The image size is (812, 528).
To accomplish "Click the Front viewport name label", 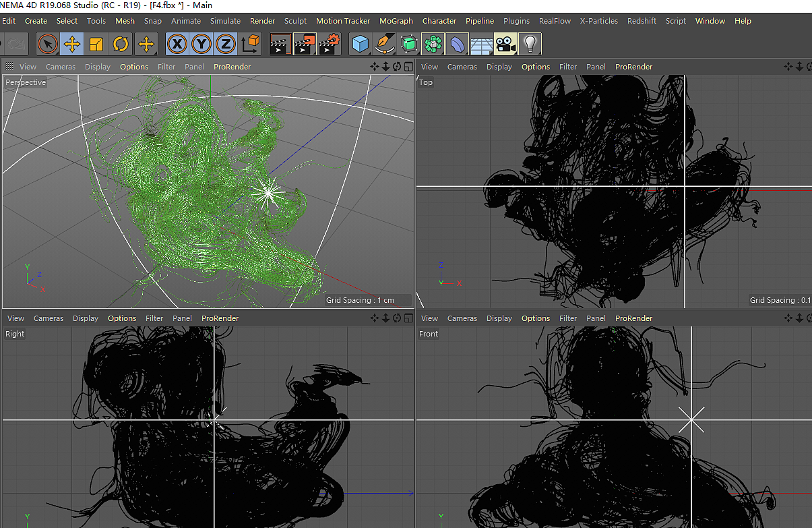I will click(x=429, y=334).
